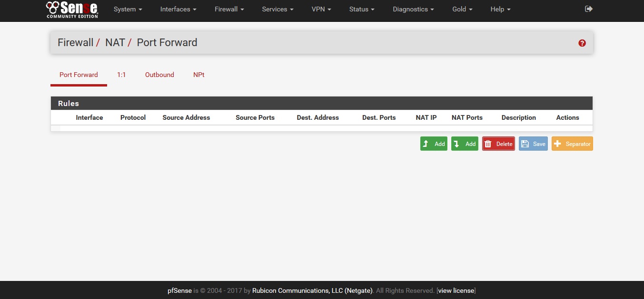Expand the VPN menu
The image size is (644, 299).
pyautogui.click(x=321, y=10)
